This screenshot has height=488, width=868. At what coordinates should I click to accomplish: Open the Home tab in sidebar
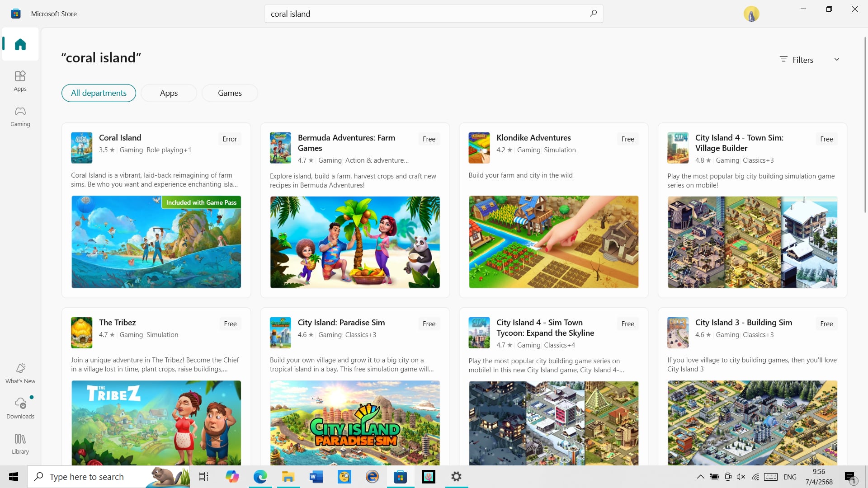[20, 44]
